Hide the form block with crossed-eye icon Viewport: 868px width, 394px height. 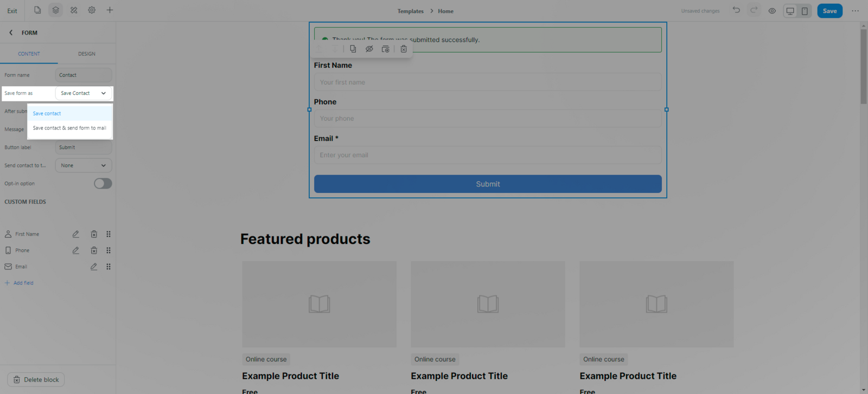[x=369, y=49]
